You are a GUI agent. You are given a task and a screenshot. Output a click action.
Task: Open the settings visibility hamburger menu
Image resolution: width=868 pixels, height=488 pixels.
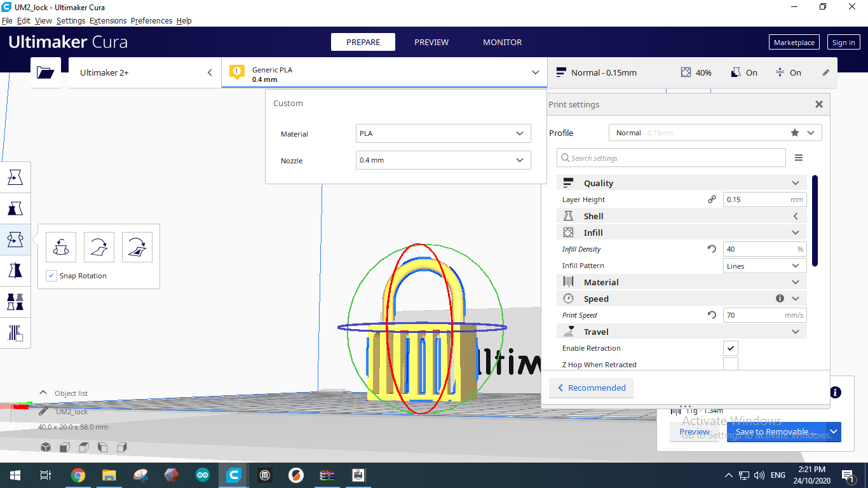pyautogui.click(x=799, y=158)
